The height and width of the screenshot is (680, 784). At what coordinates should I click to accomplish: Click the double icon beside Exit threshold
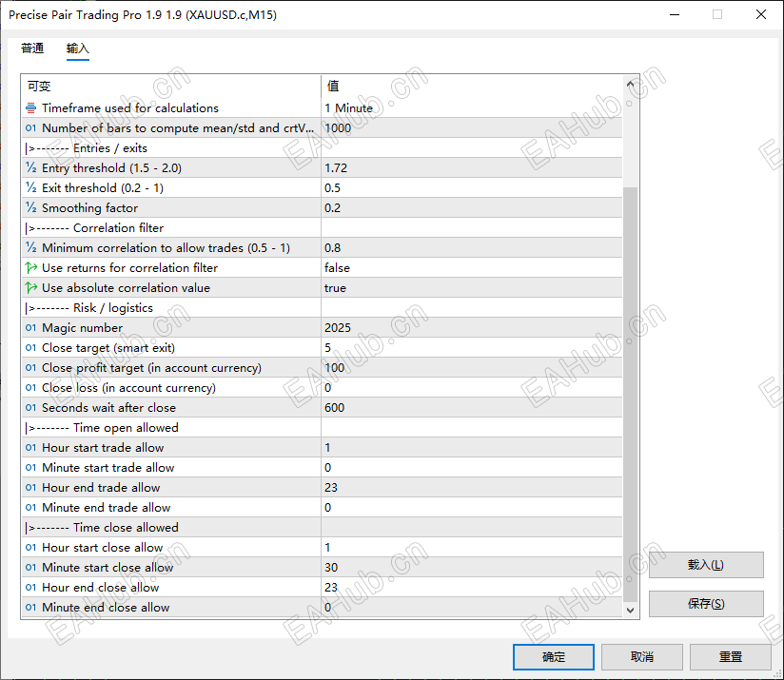(31, 188)
